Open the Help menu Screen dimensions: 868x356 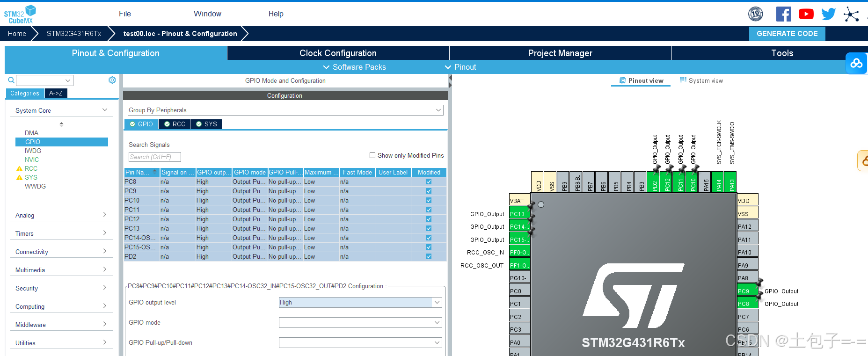pyautogui.click(x=276, y=14)
